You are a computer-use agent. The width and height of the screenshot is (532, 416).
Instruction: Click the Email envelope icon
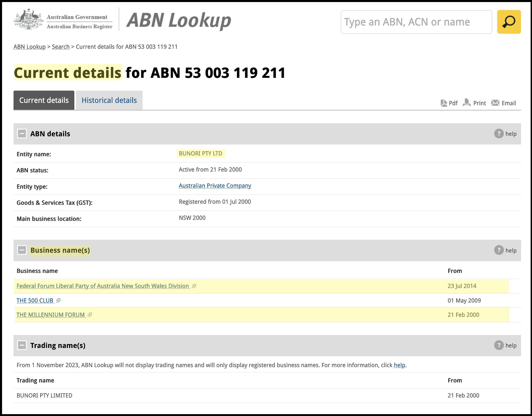pos(495,103)
